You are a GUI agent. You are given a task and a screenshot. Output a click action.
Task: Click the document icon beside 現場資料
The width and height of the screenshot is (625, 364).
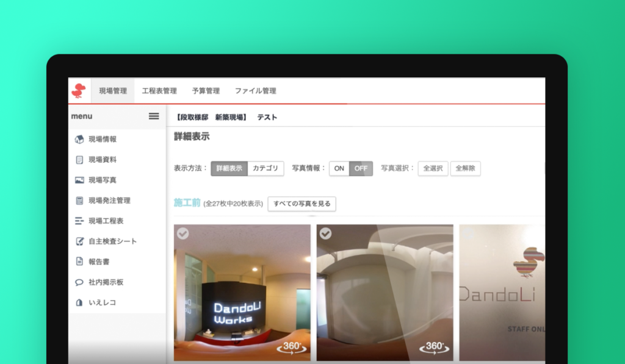coord(79,160)
